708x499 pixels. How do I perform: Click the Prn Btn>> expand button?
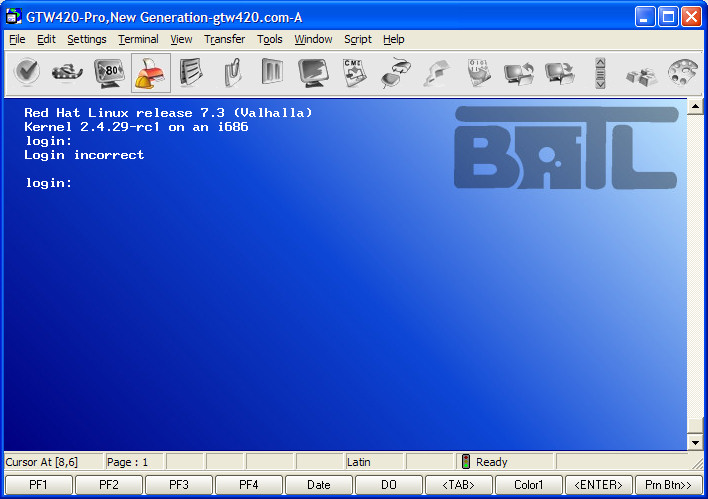(668, 485)
